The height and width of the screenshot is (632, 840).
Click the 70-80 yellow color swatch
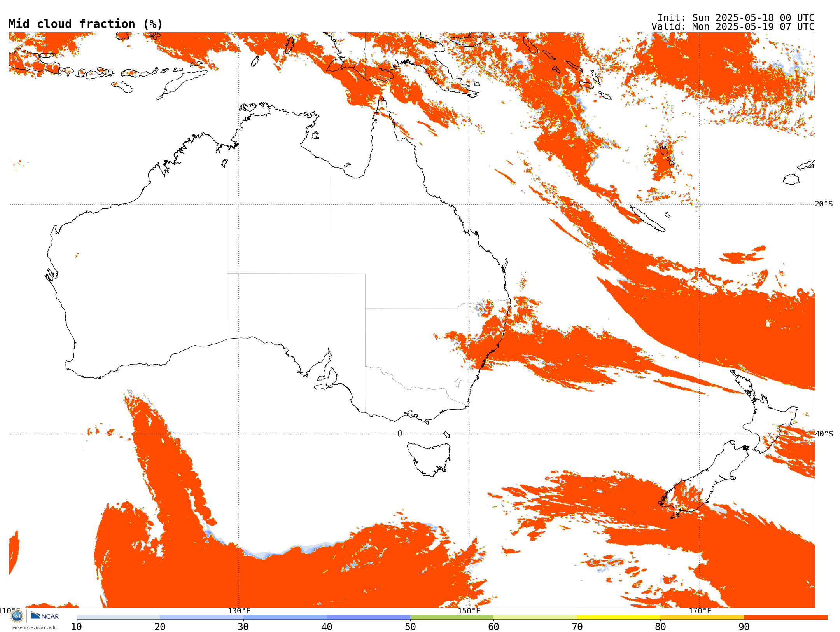(619, 617)
